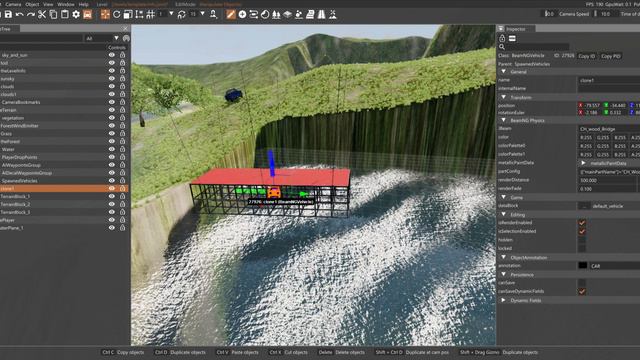Screen dimensions: 640x360
Task: Click the Inspector lock icon
Action: [502, 38]
